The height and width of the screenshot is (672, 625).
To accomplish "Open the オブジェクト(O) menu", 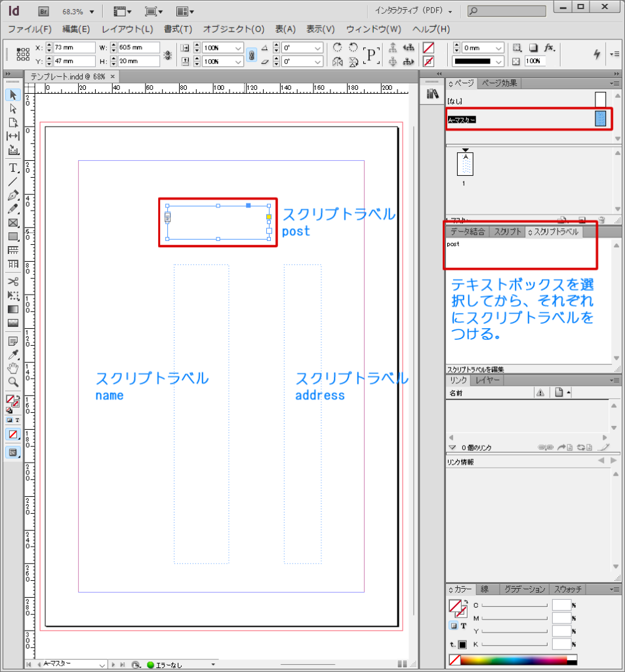I will point(233,30).
